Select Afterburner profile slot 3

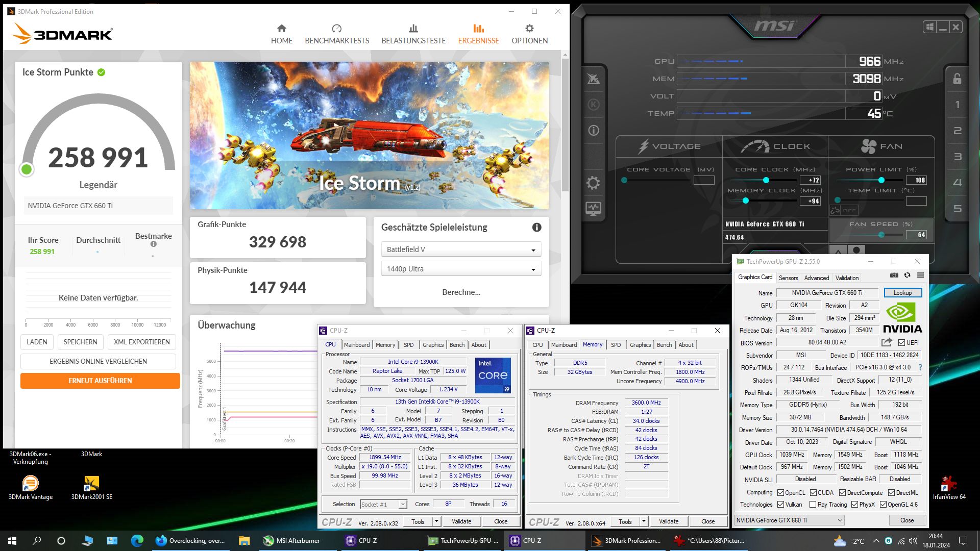(x=957, y=157)
